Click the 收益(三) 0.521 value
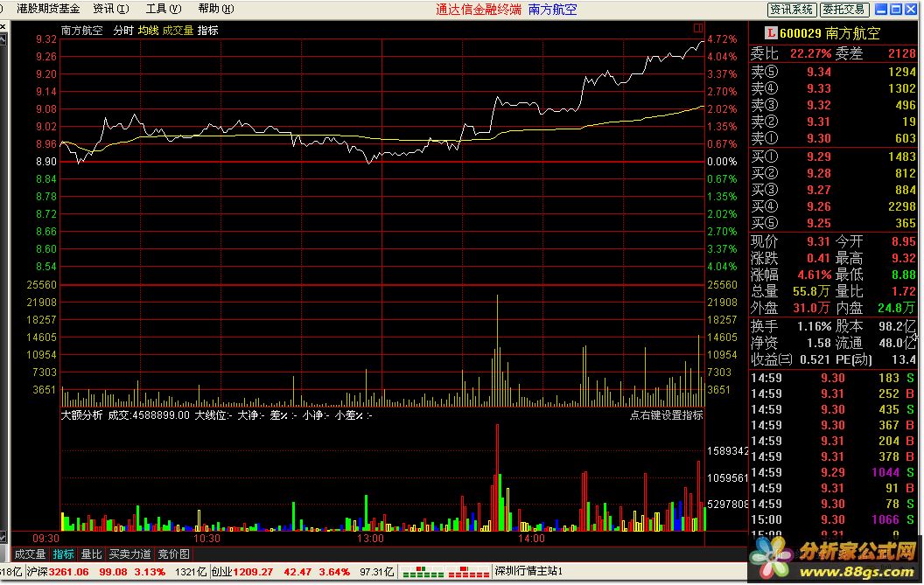 point(815,359)
